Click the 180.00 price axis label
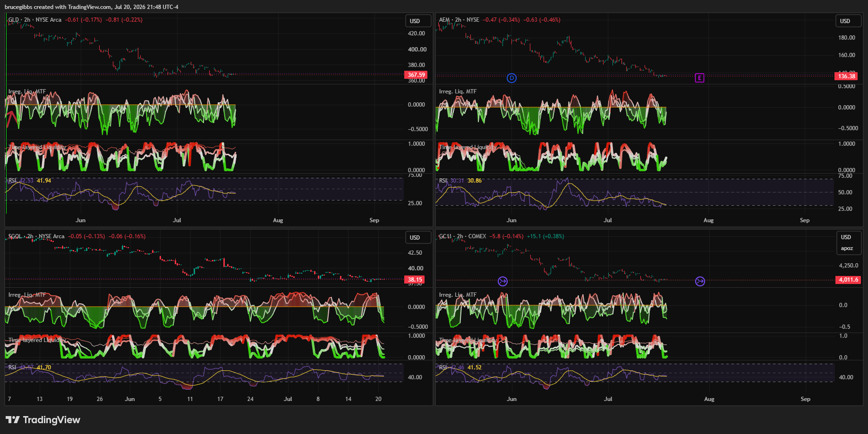 coord(847,38)
